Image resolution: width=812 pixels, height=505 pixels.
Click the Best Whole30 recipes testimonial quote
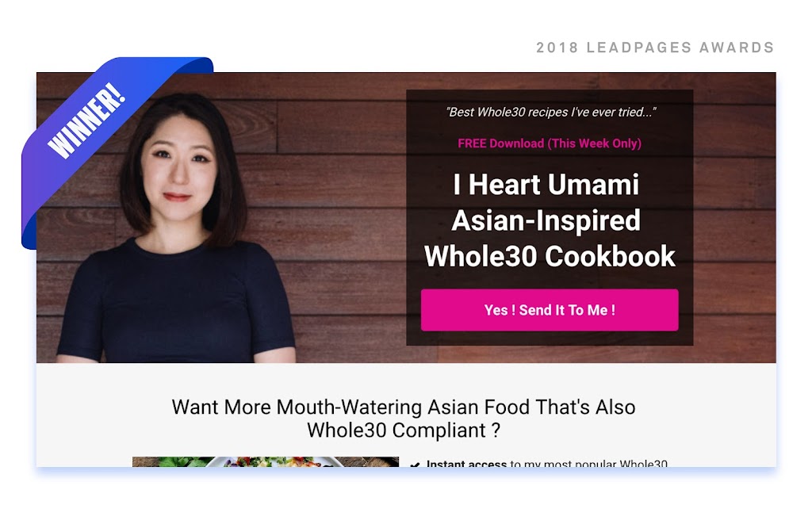pos(551,112)
